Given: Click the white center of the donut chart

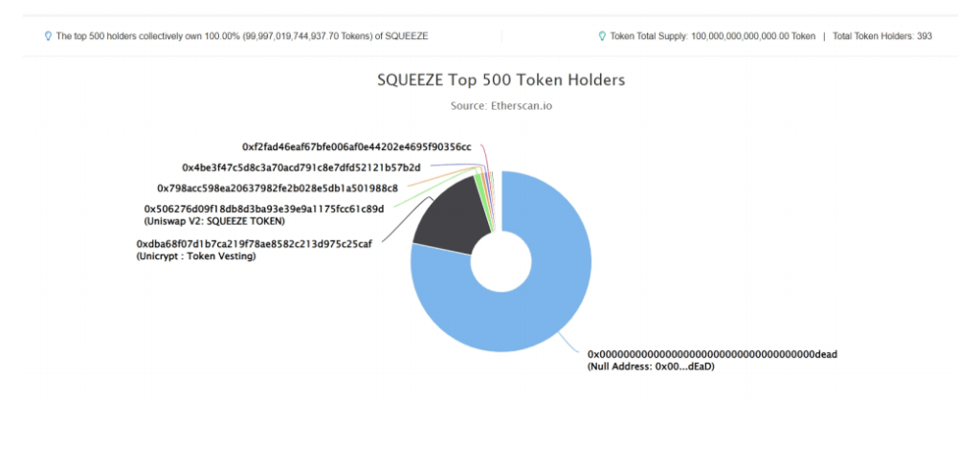Looking at the screenshot, I should [501, 262].
